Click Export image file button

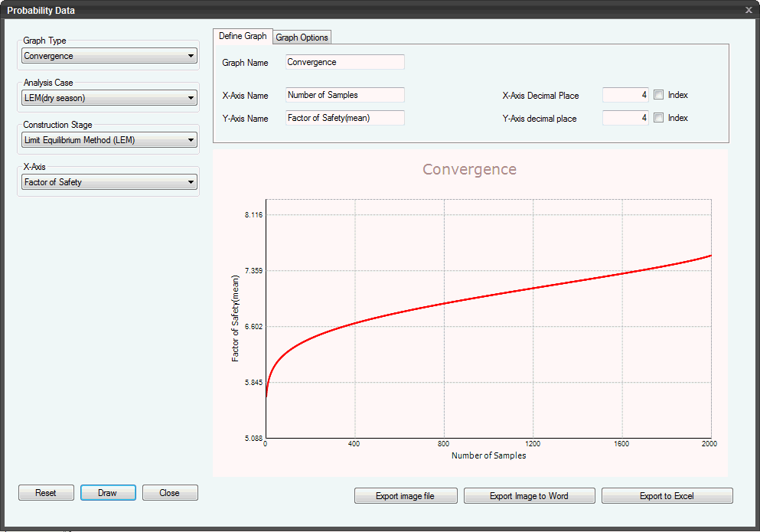click(x=405, y=496)
